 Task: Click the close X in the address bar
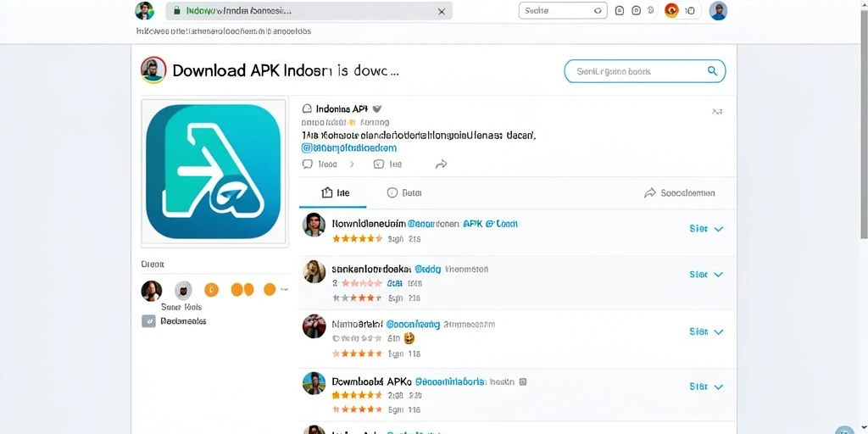click(441, 11)
